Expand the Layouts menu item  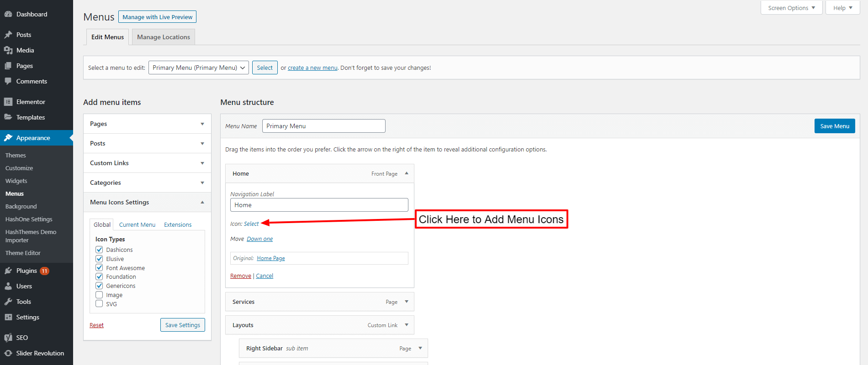[x=407, y=325]
